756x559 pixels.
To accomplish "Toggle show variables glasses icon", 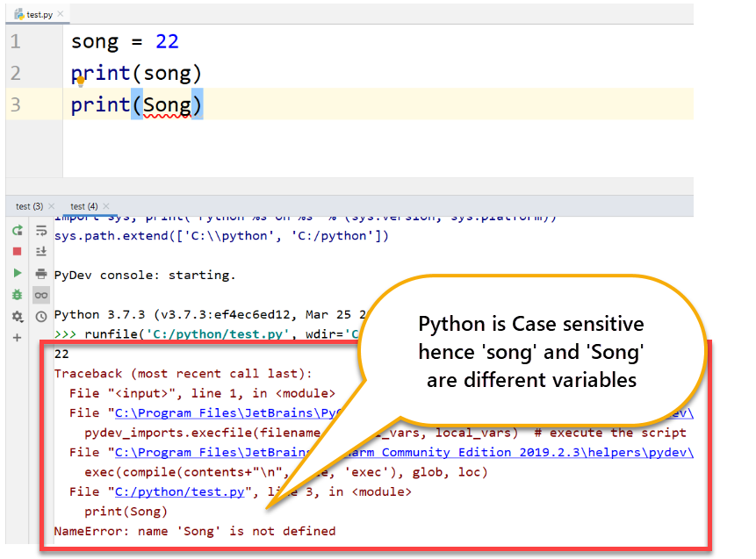I will (41, 295).
